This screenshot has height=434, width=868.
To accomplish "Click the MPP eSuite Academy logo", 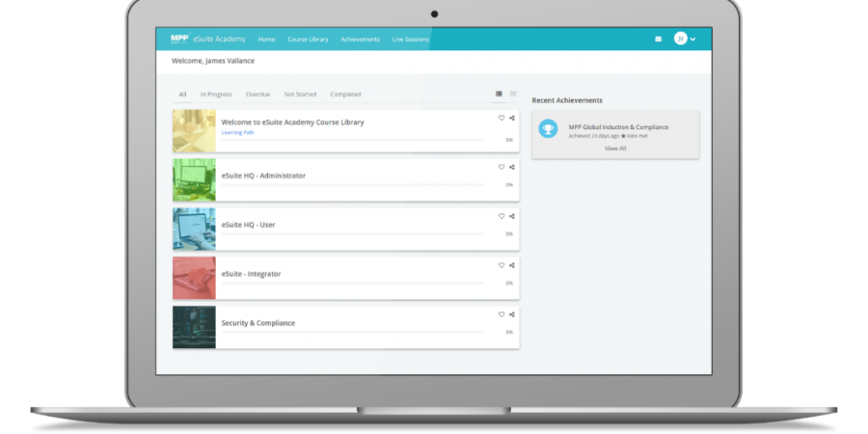I will [206, 40].
